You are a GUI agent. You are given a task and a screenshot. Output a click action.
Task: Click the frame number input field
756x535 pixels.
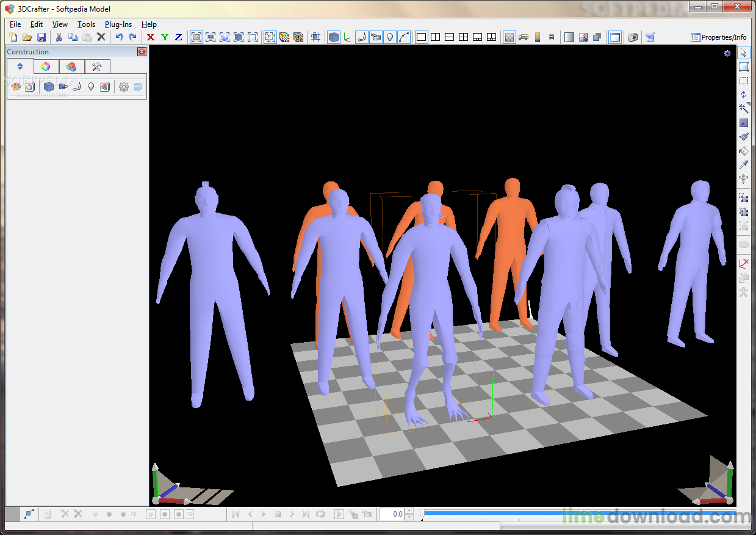point(392,514)
